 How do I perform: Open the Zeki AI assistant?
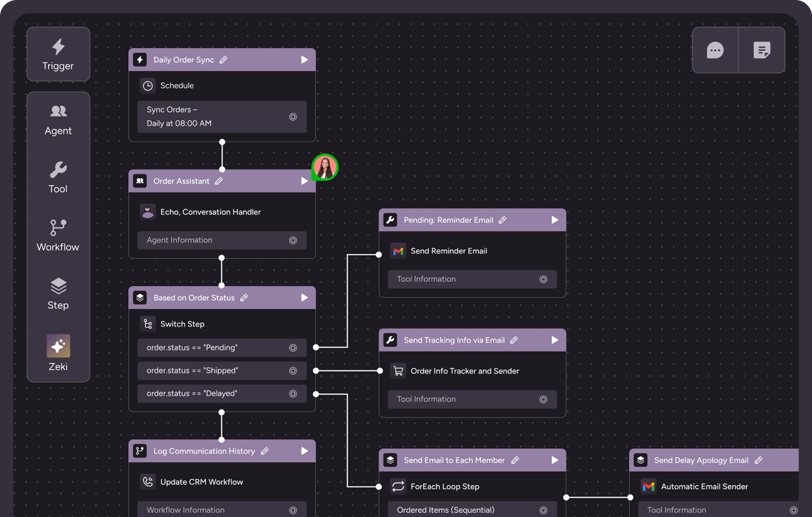(x=58, y=346)
